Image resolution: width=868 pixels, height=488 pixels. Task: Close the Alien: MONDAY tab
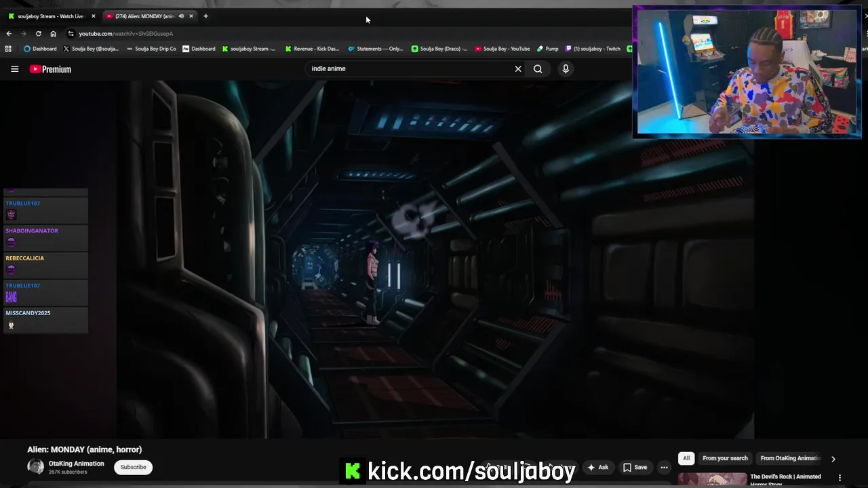pos(191,16)
